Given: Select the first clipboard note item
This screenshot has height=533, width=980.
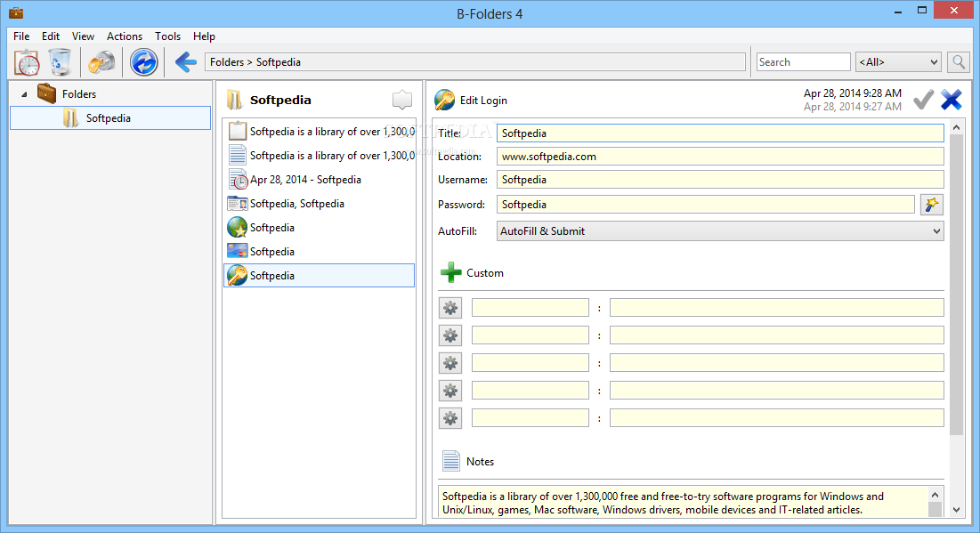Looking at the screenshot, I should pos(319,131).
